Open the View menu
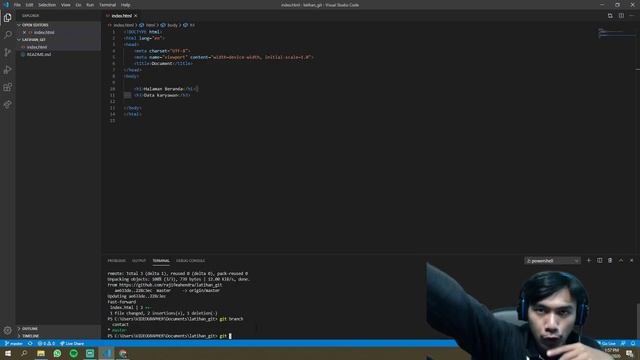The width and height of the screenshot is (640, 360). point(66,5)
